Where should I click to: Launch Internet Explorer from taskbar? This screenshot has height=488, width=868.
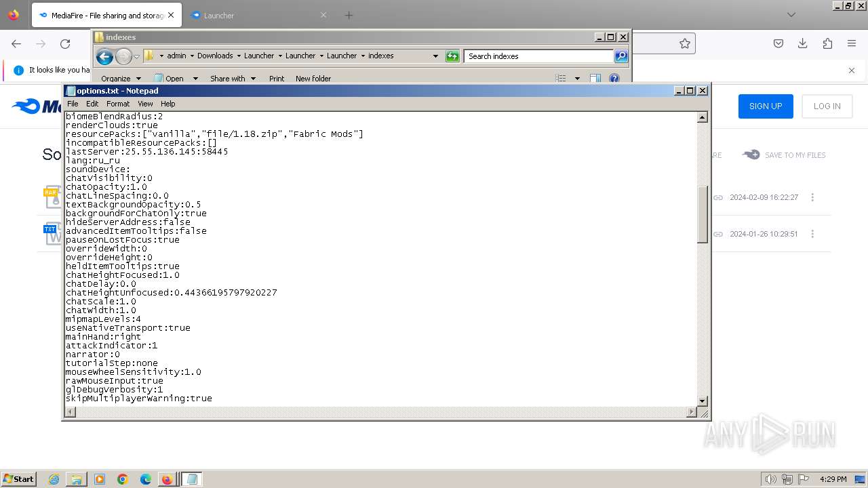[54, 479]
